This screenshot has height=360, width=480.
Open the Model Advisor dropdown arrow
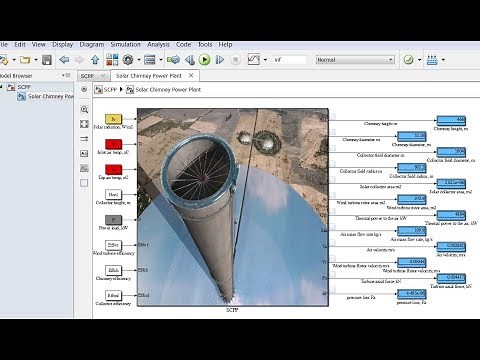click(x=419, y=60)
